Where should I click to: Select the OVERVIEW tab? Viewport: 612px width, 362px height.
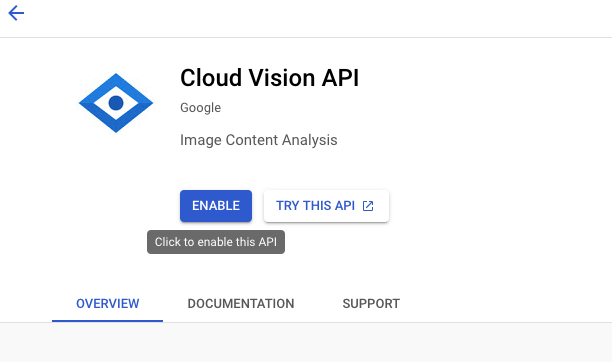coord(107,303)
